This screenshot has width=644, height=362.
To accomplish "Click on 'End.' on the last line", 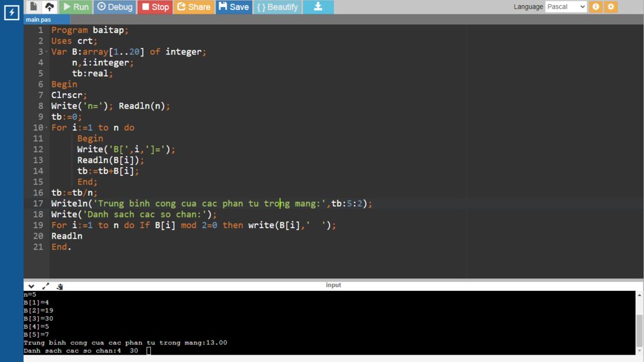I will pyautogui.click(x=61, y=246).
